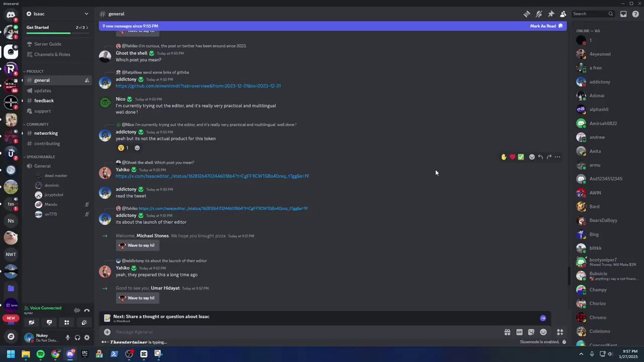Open addictony's github.com link
644x362 pixels.
[198, 86]
